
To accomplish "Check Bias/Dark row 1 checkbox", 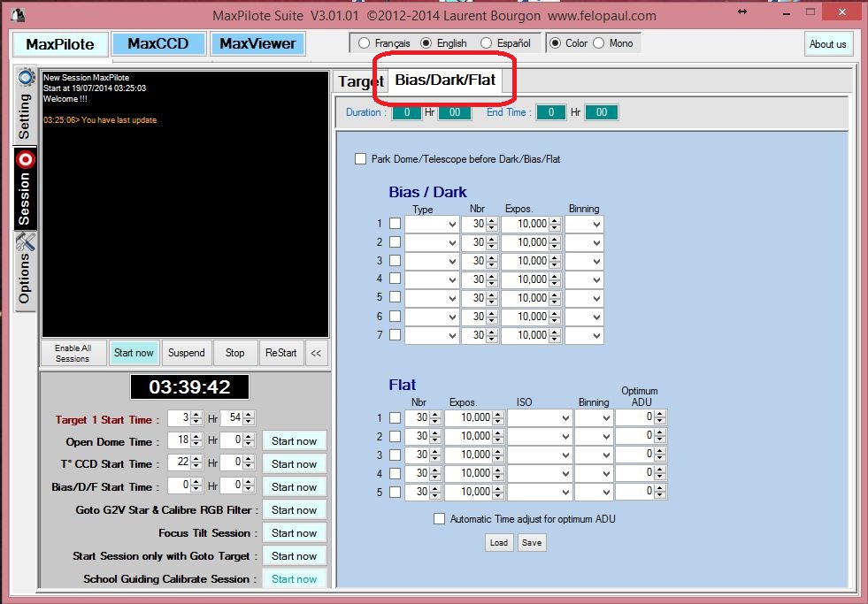I will pyautogui.click(x=395, y=224).
